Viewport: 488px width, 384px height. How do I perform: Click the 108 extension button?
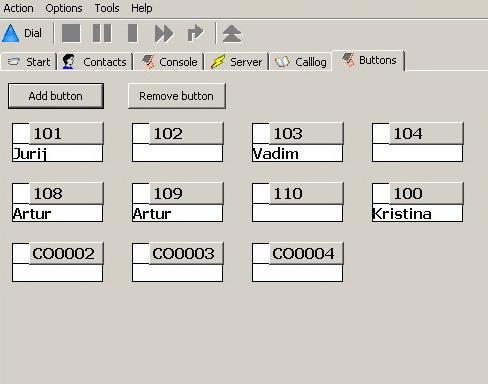(66, 193)
